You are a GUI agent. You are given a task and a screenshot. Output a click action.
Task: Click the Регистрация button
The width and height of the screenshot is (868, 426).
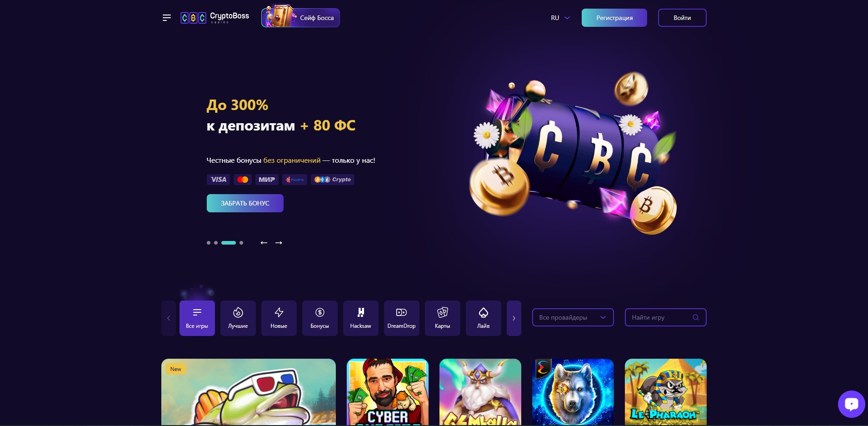coord(614,18)
